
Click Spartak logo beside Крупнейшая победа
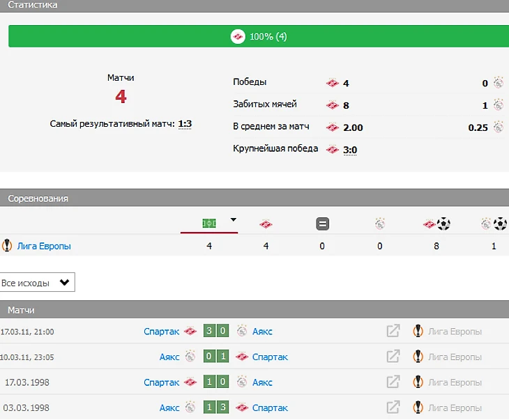(332, 150)
